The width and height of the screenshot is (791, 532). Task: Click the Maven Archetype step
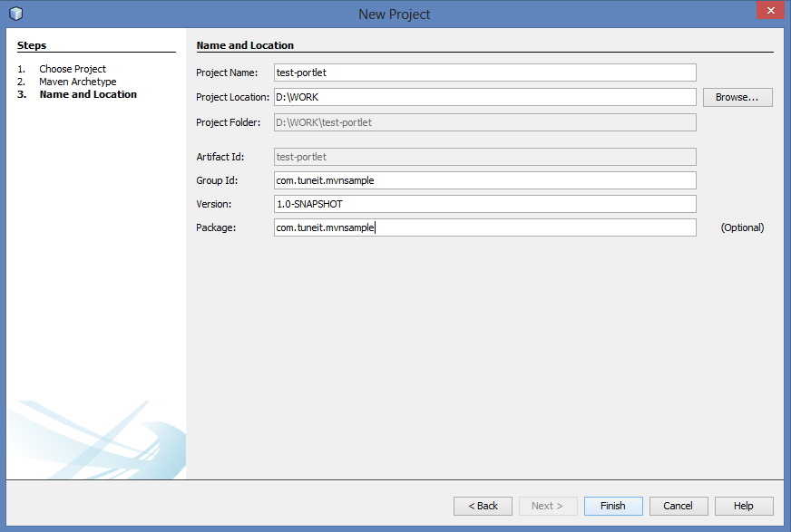[x=77, y=82]
